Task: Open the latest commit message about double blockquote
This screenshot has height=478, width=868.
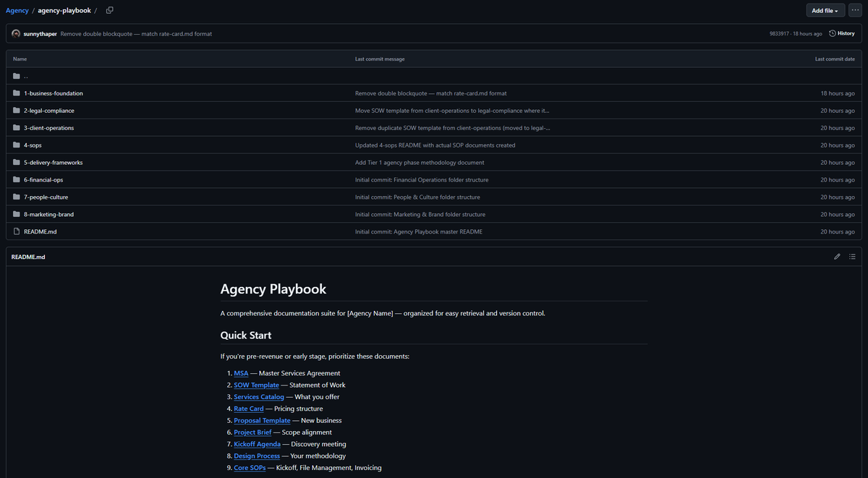Action: point(136,33)
